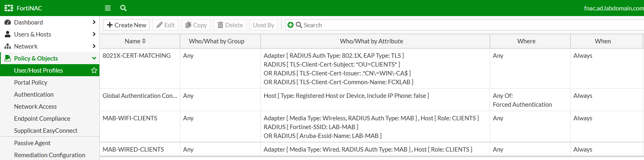Toggle the hamburger menu icon
This screenshot has height=160, width=644.
[108, 8]
